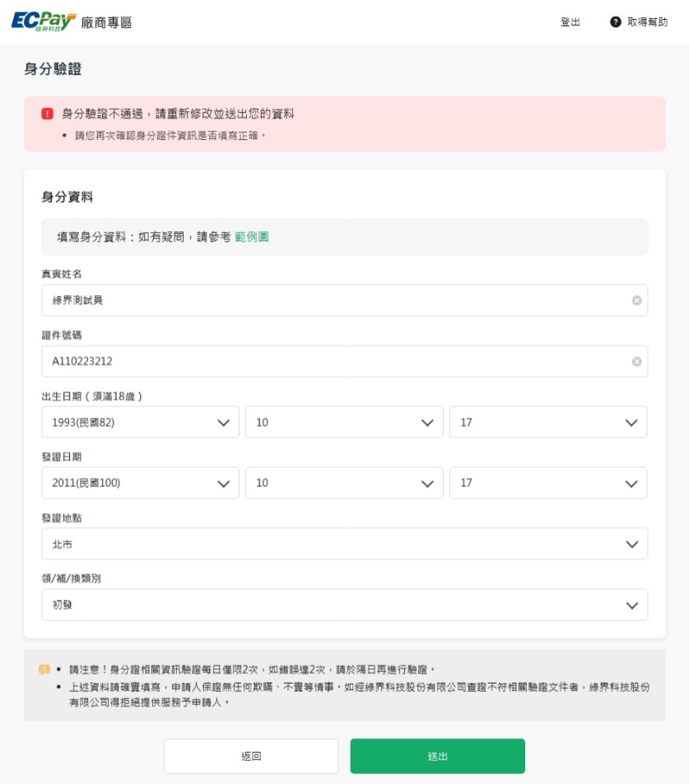Click the red error alert icon
The height and width of the screenshot is (784, 689).
pyautogui.click(x=47, y=114)
